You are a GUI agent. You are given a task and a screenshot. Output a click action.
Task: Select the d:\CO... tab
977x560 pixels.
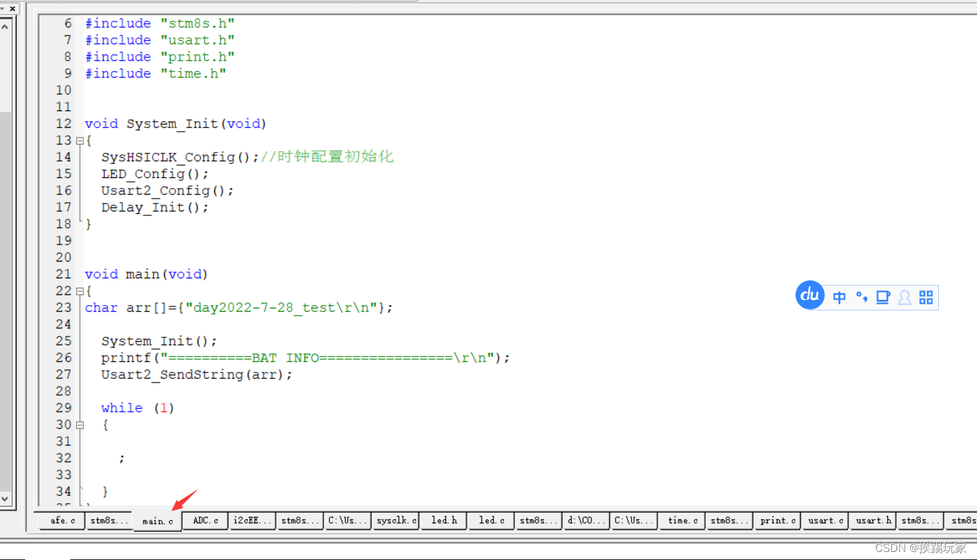click(587, 521)
